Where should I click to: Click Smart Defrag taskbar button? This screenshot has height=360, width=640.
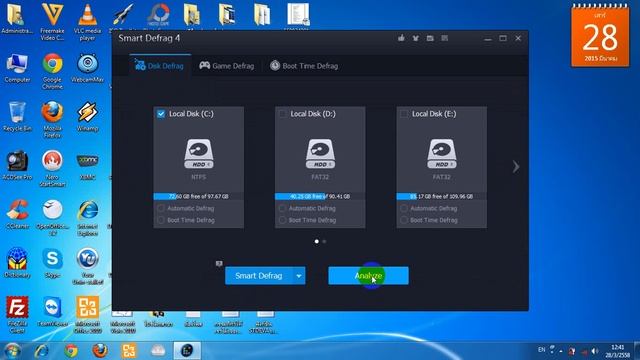pos(187,351)
